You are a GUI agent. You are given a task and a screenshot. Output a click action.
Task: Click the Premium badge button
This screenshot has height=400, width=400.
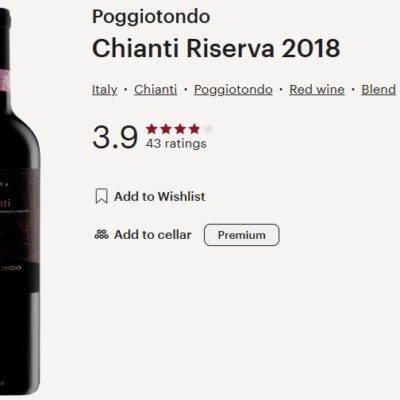click(x=242, y=235)
